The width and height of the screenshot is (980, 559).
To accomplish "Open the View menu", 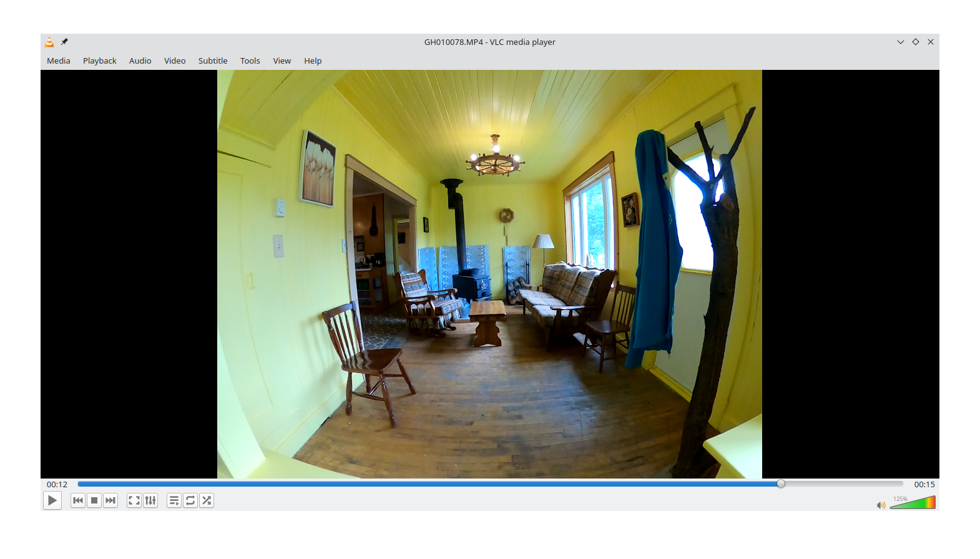I will tap(282, 61).
